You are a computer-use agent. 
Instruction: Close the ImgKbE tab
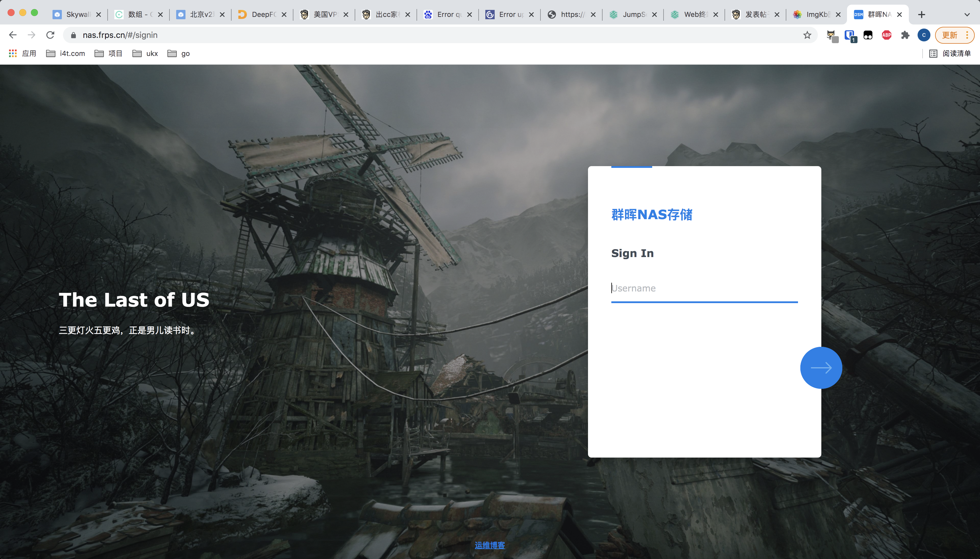click(838, 15)
